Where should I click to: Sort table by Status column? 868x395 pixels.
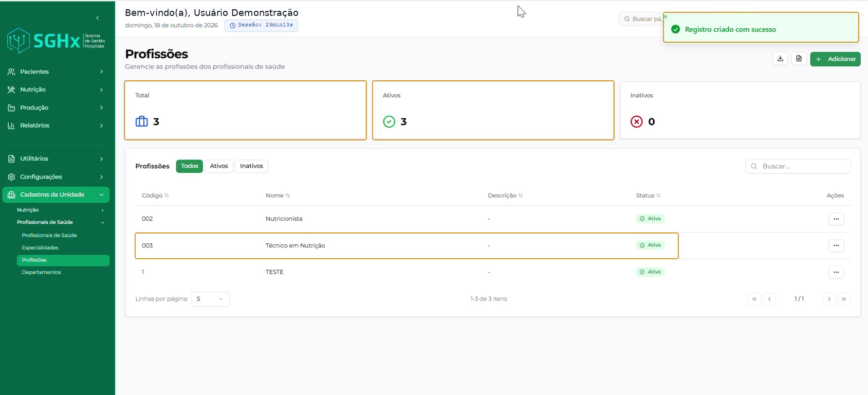(x=648, y=195)
